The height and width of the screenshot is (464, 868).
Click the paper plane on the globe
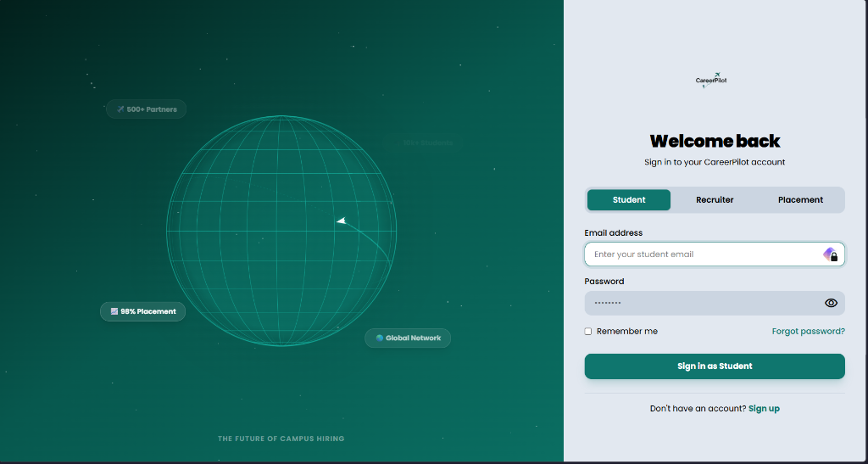click(342, 221)
